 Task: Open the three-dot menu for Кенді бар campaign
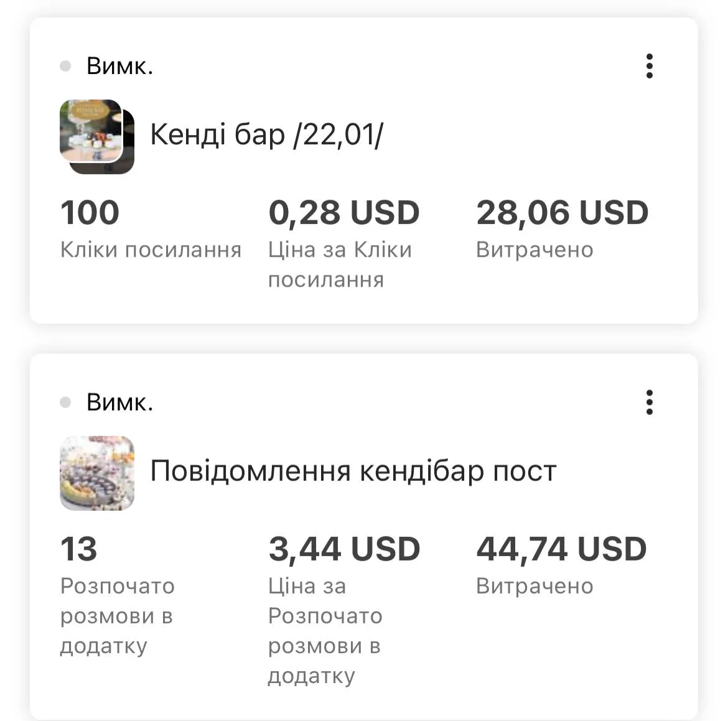point(650,65)
